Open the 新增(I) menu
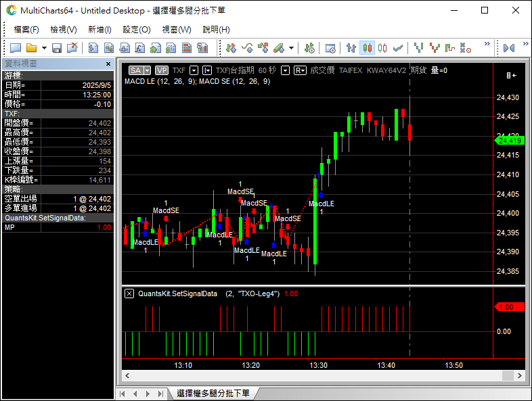Screen dimensions: 532x401 (x=99, y=30)
